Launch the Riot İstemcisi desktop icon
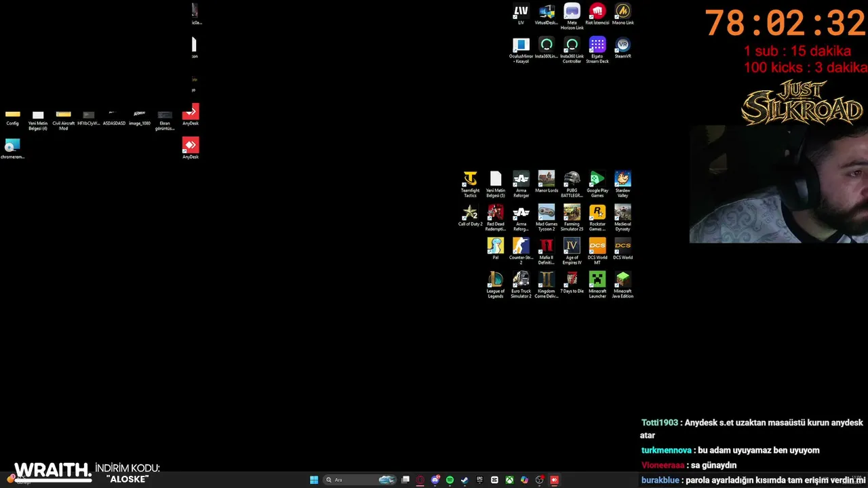868x488 pixels. click(597, 14)
